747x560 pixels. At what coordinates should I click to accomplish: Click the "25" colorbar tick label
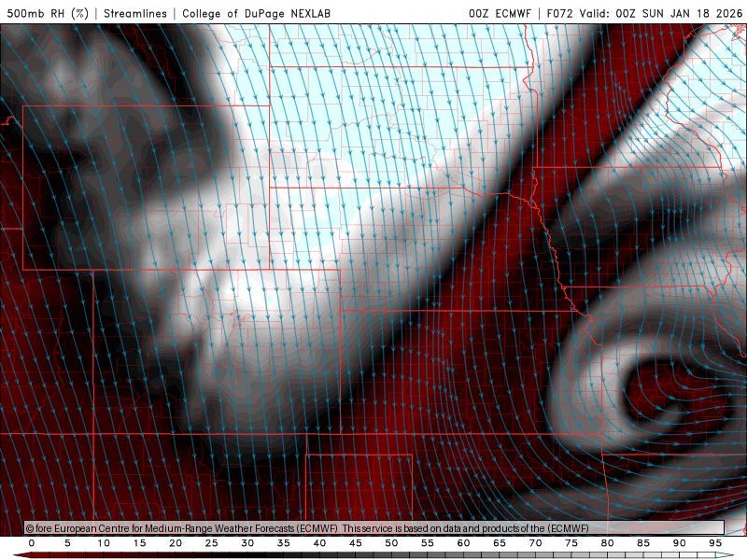(212, 543)
